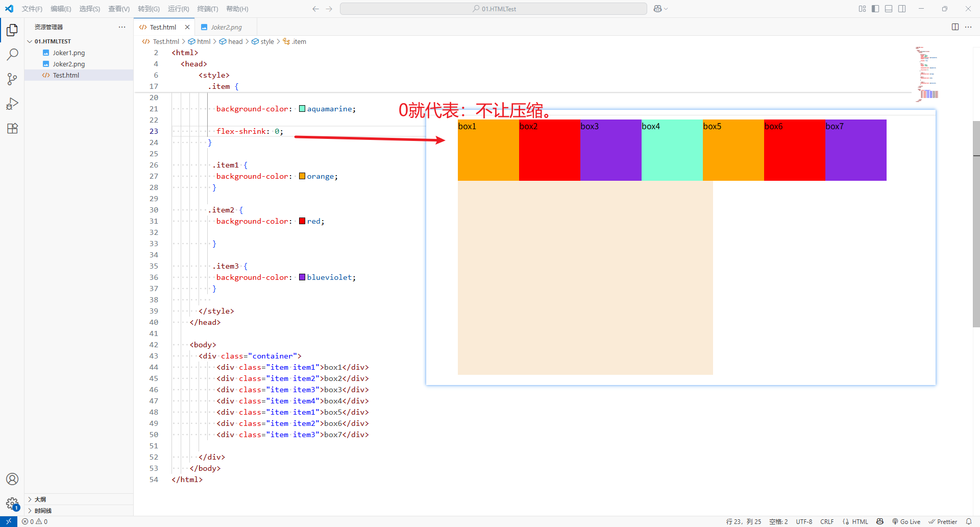980x527 pixels.
Task: Expand the 大纲 outline section
Action: tap(80, 499)
